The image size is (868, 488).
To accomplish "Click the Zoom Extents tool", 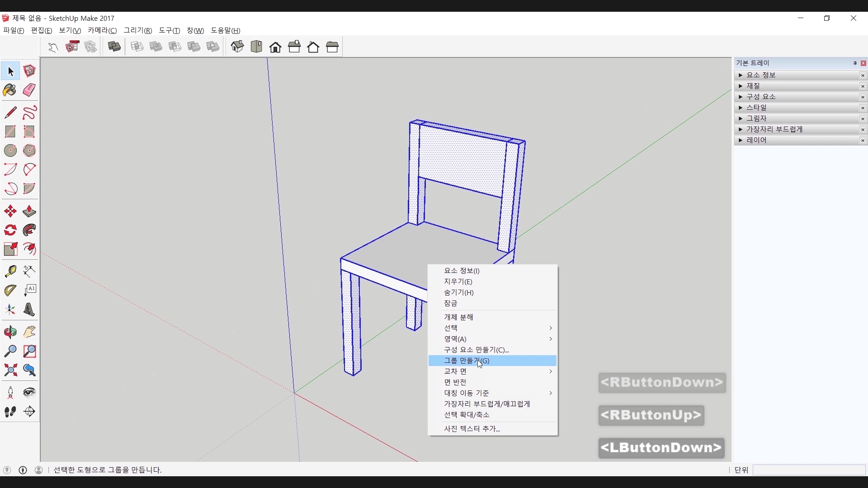I will coord(10,371).
